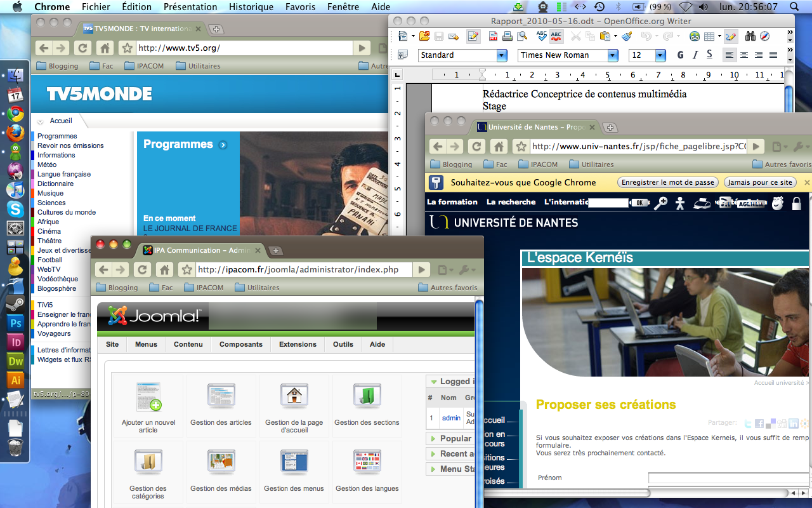Open Gestion des sections in Joomla
Screen dimensions: 812x508
(x=367, y=406)
